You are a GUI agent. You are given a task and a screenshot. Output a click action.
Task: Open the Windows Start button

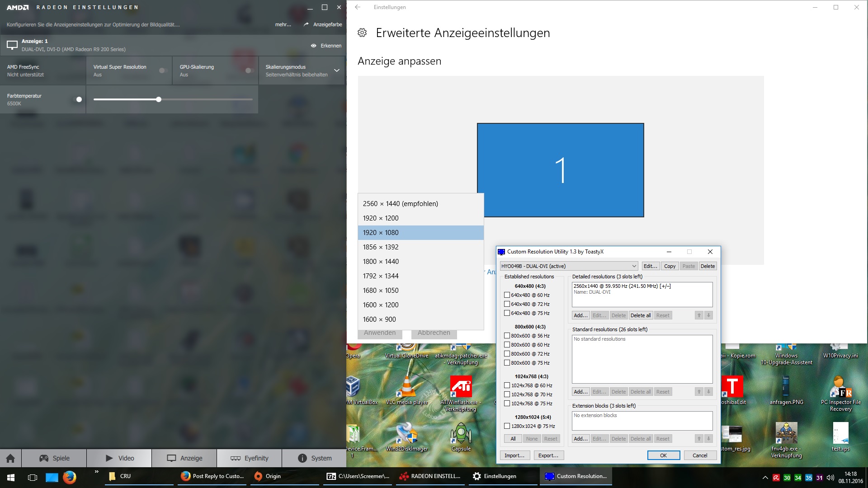[x=11, y=477]
